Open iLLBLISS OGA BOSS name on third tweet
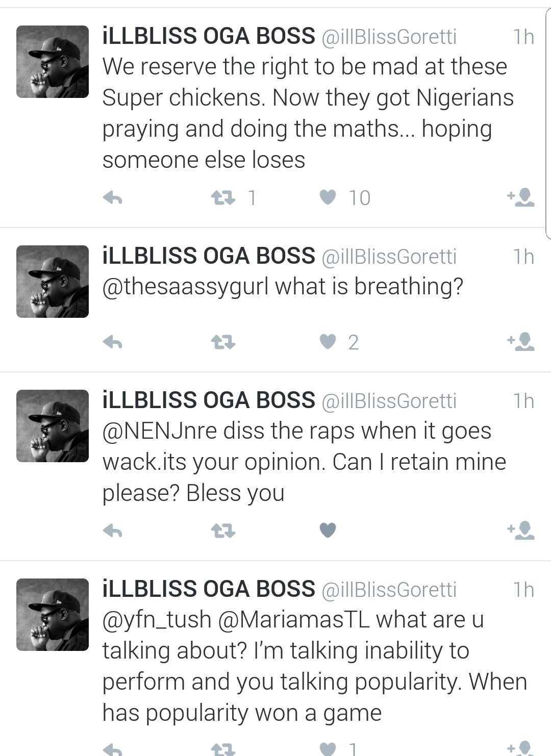The width and height of the screenshot is (551, 756). point(209,400)
